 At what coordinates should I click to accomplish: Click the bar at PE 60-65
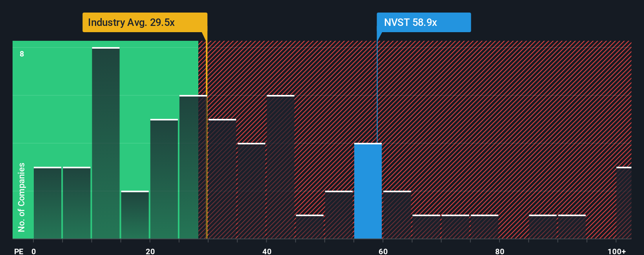click(397, 215)
